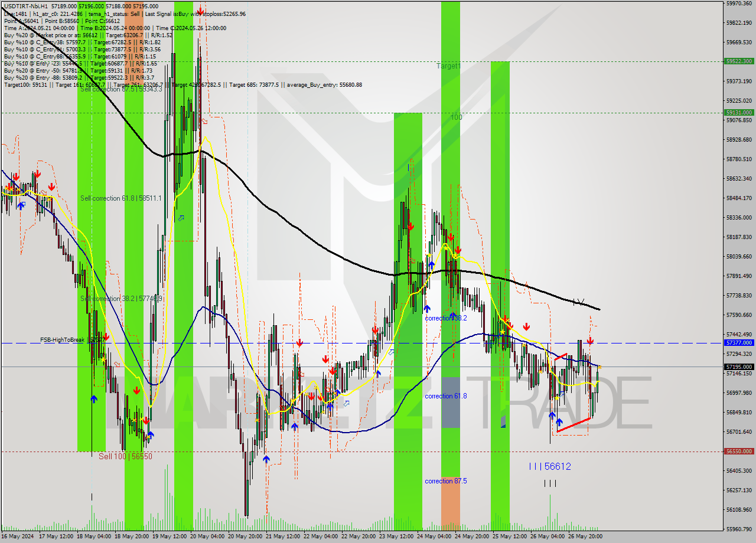The image size is (756, 543).
Task: Click the 'Buy %10 @ C_Entry38' line
Action: pyautogui.click(x=82, y=42)
